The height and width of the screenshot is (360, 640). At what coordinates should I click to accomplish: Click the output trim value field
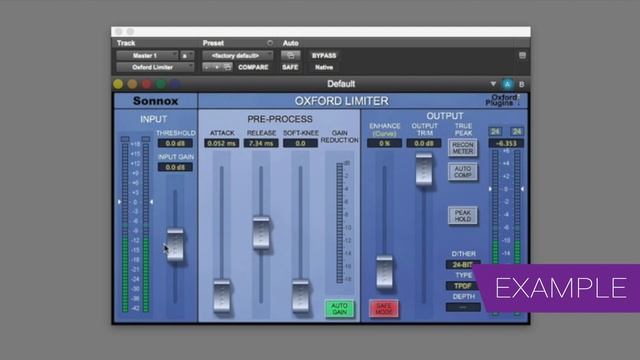424,143
